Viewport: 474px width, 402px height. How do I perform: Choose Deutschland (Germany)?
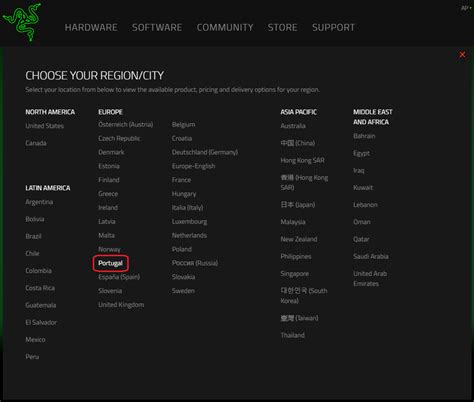tap(205, 152)
